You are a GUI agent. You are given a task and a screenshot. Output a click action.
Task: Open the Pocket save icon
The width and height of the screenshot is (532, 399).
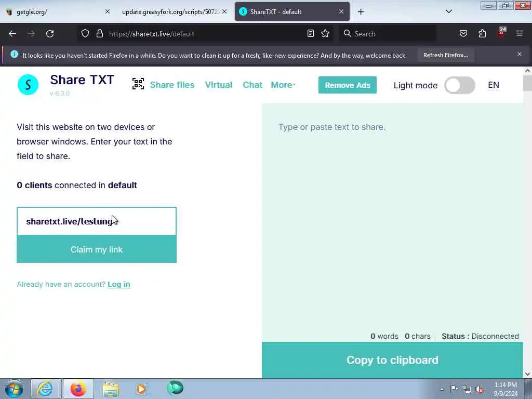click(463, 33)
